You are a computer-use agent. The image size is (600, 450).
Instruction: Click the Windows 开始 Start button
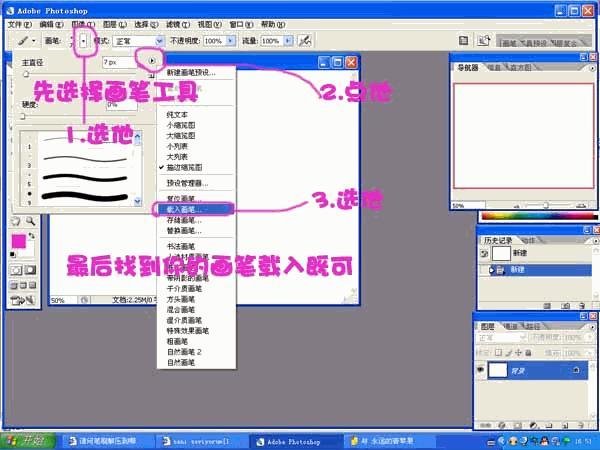coord(28,441)
